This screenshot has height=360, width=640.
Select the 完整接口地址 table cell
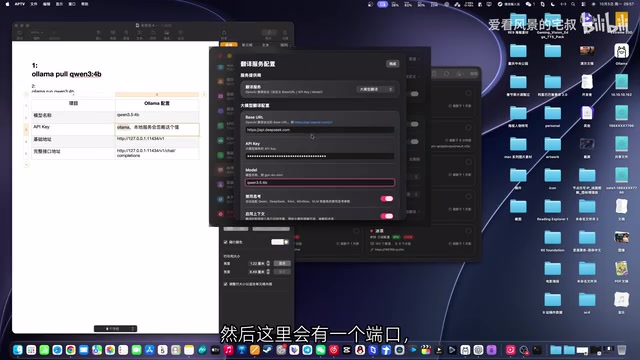point(73,153)
